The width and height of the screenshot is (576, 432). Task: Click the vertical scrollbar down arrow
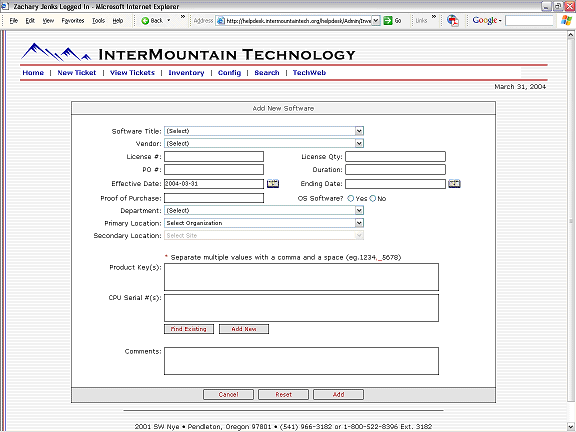(x=570, y=426)
